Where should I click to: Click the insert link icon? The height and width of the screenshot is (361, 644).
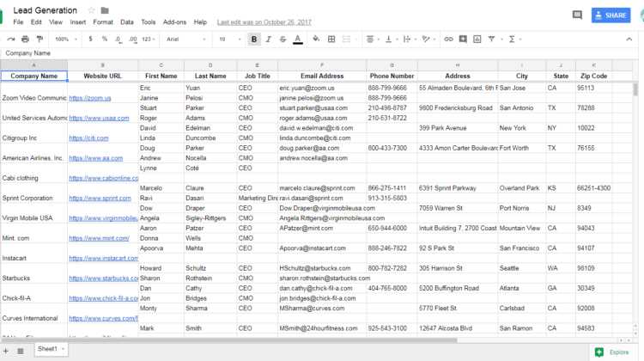tap(448, 39)
